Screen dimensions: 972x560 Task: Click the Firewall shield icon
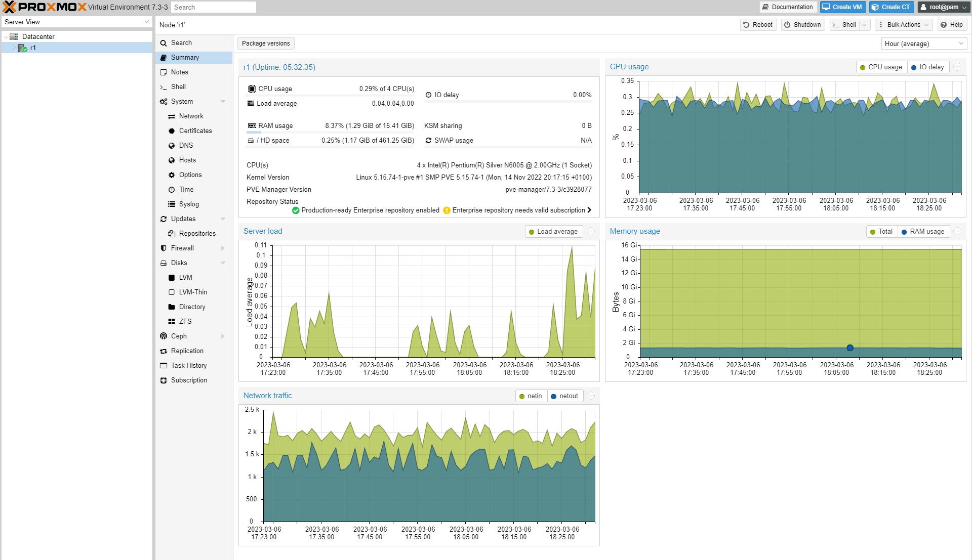click(x=164, y=248)
